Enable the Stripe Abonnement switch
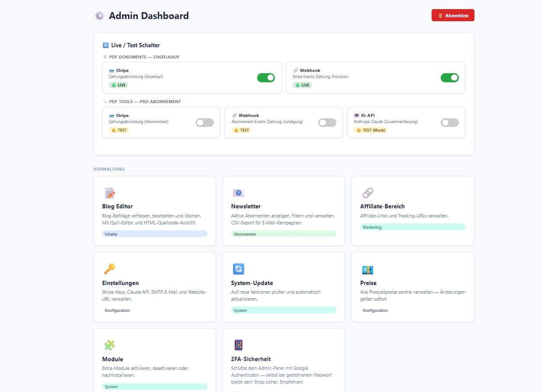542x392 pixels. 205,123
